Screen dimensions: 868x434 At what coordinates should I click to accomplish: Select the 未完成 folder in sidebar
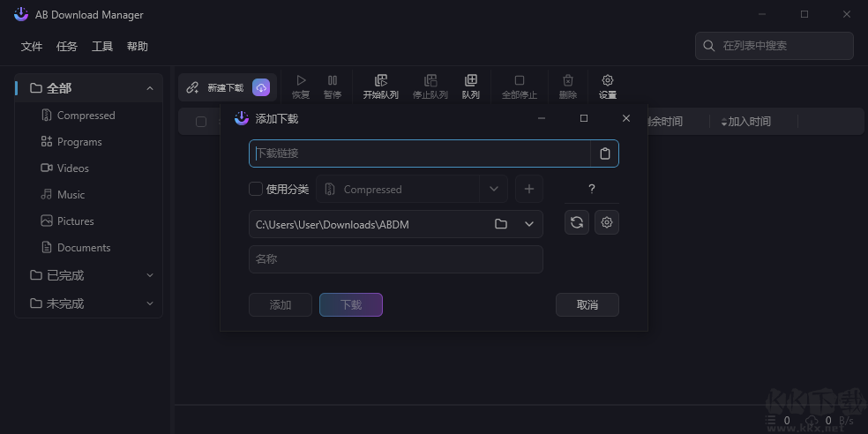[x=88, y=303]
